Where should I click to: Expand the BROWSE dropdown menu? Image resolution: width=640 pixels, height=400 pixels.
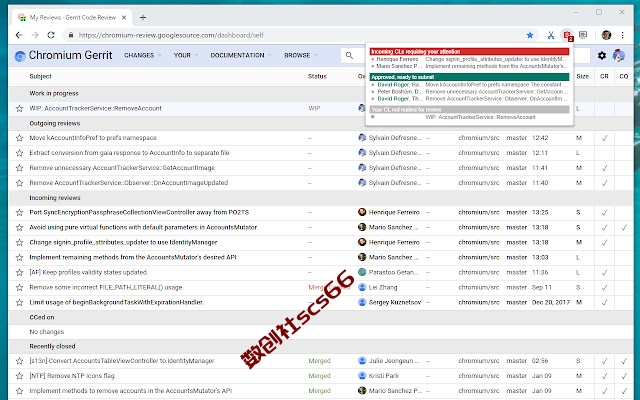tap(301, 55)
